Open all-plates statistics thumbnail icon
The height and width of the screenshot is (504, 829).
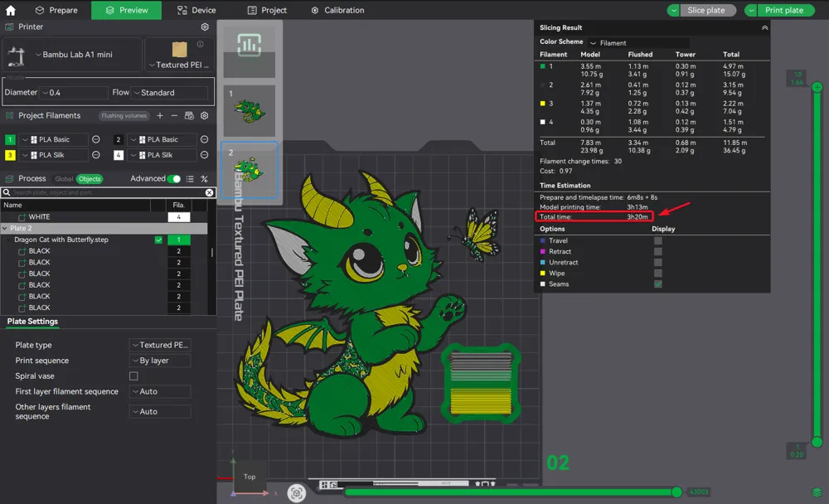click(x=249, y=45)
